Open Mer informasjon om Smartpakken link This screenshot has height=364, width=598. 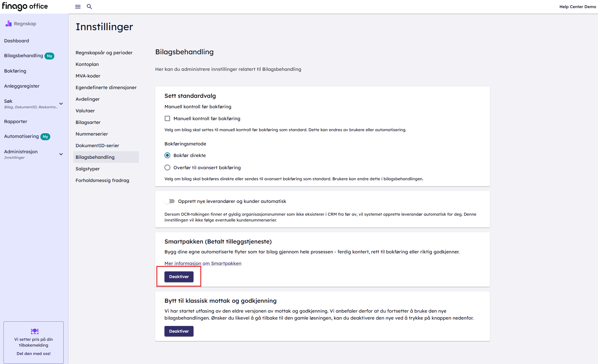(203, 263)
